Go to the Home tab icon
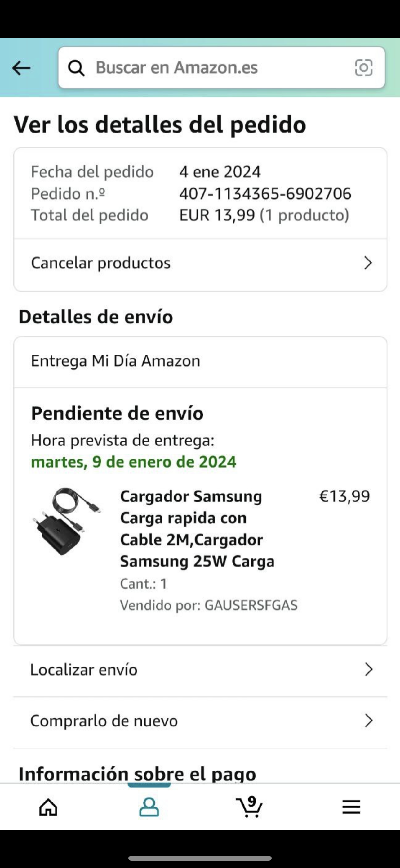The height and width of the screenshot is (868, 400). (48, 807)
